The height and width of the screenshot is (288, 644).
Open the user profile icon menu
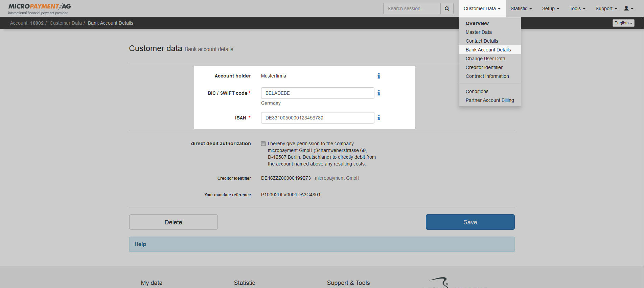click(628, 8)
